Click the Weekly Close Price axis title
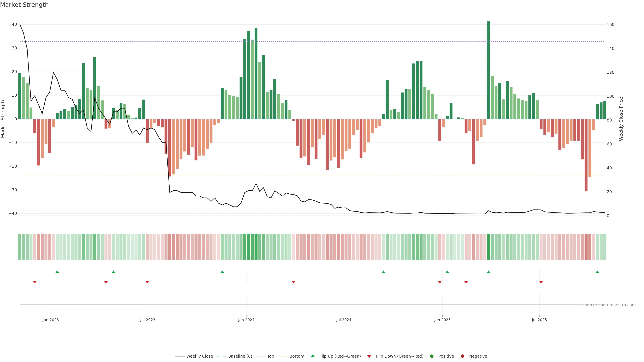This screenshot has width=644, height=362. coord(621,119)
